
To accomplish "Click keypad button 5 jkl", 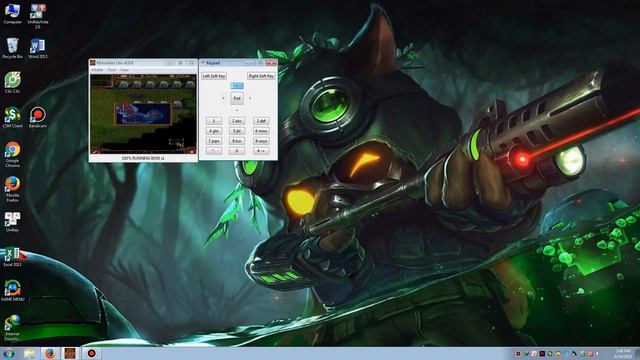I will point(237,131).
